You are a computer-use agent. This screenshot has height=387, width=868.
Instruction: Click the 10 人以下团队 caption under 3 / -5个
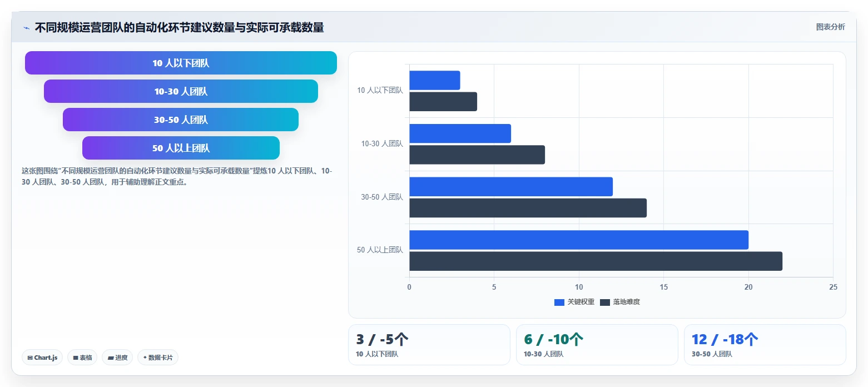click(377, 354)
